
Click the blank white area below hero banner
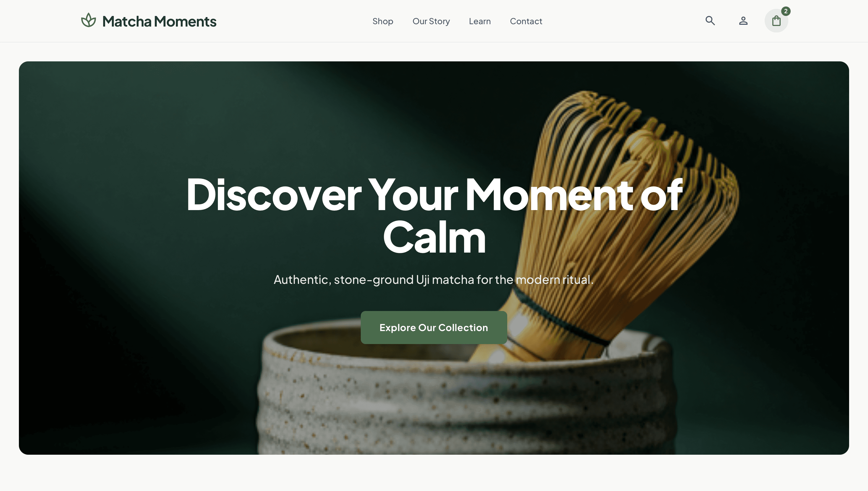click(x=434, y=473)
